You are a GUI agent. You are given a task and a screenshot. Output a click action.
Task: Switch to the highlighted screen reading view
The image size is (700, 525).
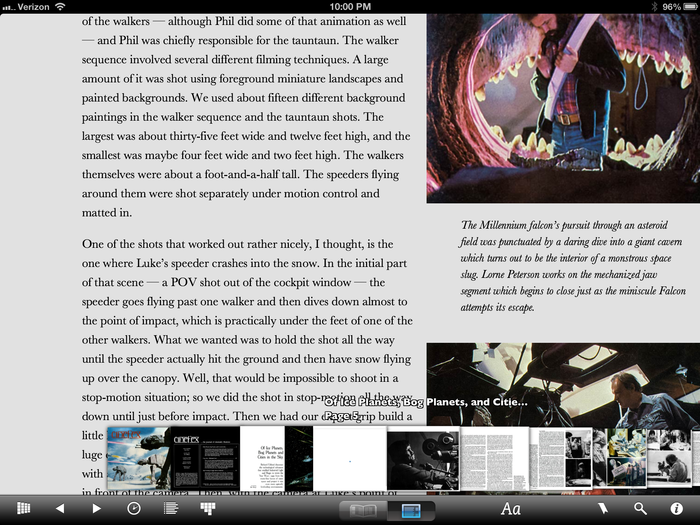[x=411, y=511]
